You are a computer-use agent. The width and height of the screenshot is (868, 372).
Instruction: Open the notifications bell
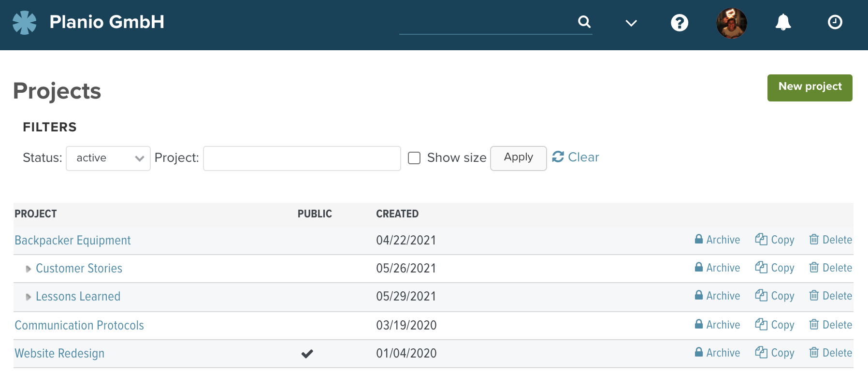[x=783, y=22]
